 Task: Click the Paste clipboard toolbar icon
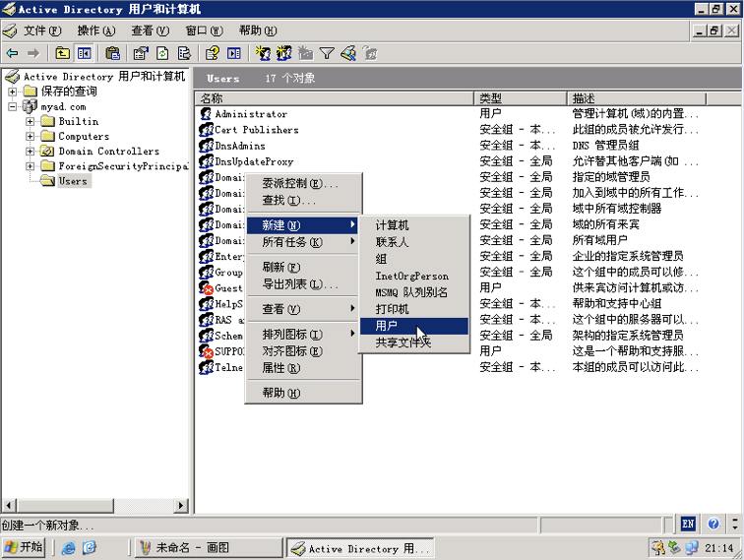112,53
